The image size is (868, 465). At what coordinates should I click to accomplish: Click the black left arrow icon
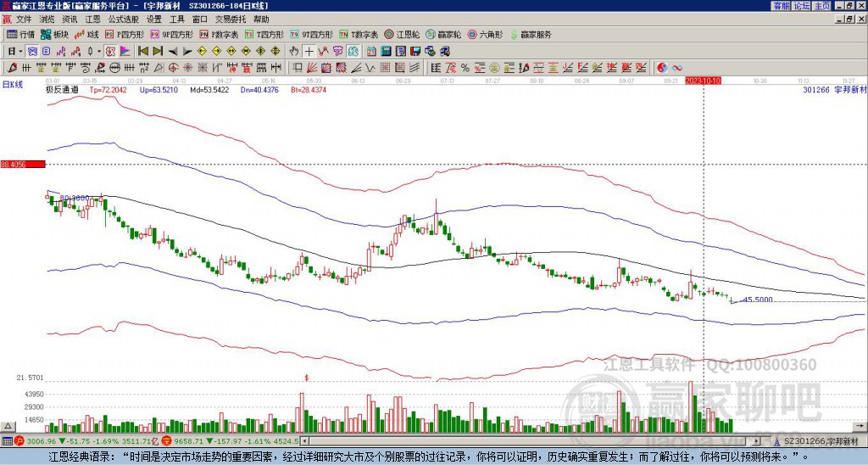point(173,52)
